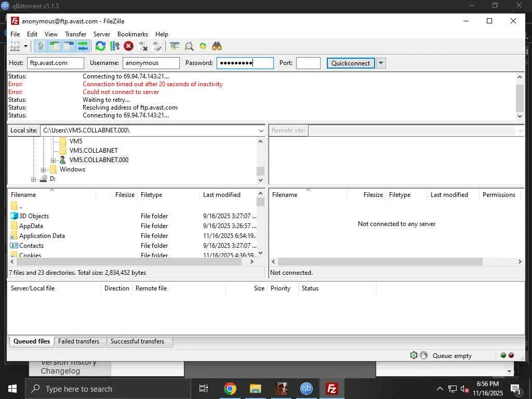Expand the D: drive tree node
This screenshot has height=399, width=532.
pyautogui.click(x=33, y=179)
